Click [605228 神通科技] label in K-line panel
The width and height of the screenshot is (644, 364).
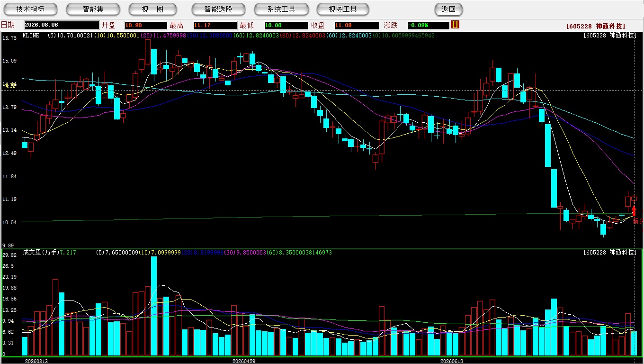pyautogui.click(x=610, y=36)
